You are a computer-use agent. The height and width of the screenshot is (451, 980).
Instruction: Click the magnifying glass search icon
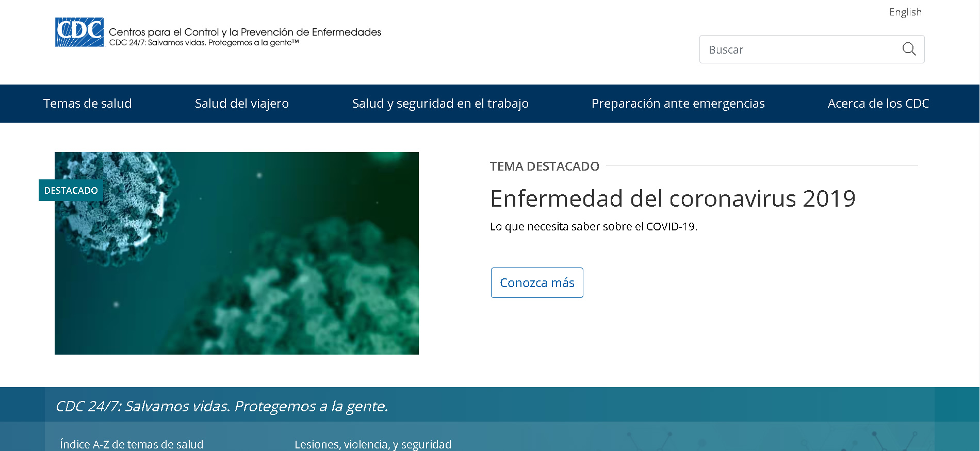click(909, 49)
